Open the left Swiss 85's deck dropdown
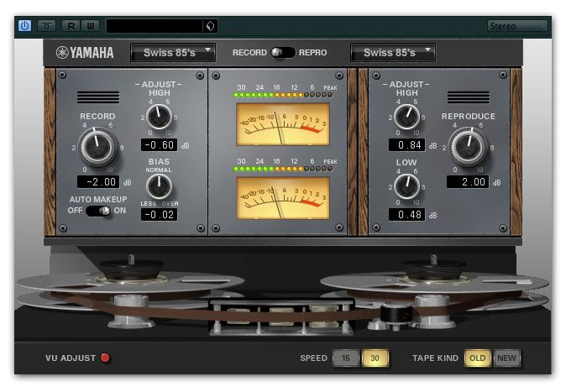The width and height of the screenshot is (566, 392). tap(173, 53)
